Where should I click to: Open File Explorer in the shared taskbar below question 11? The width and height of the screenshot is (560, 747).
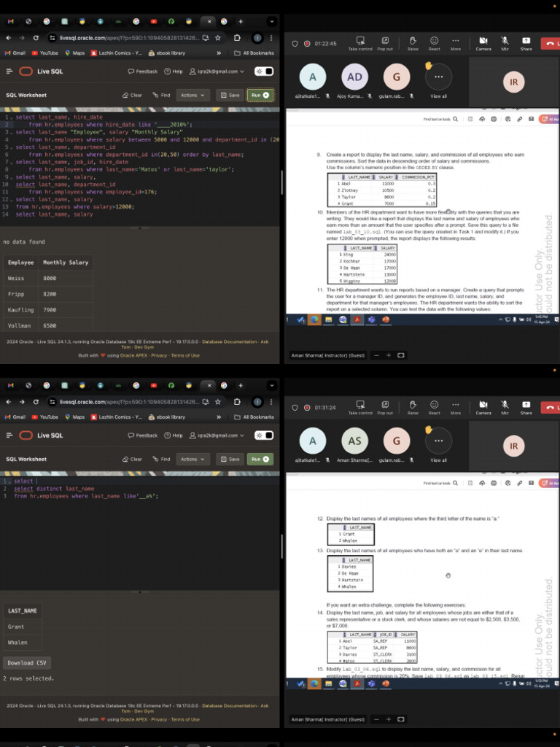click(x=328, y=320)
